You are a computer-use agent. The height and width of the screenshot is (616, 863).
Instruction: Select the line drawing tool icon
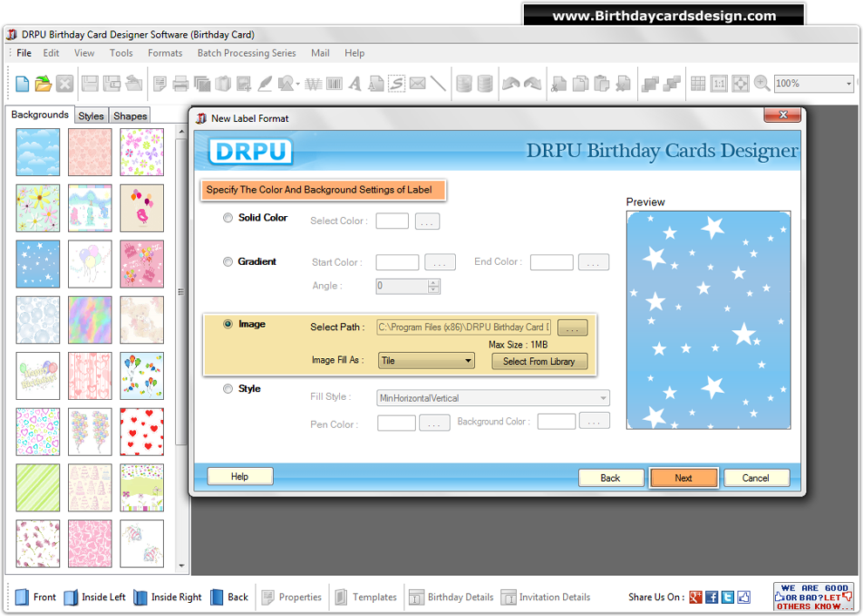point(438,84)
